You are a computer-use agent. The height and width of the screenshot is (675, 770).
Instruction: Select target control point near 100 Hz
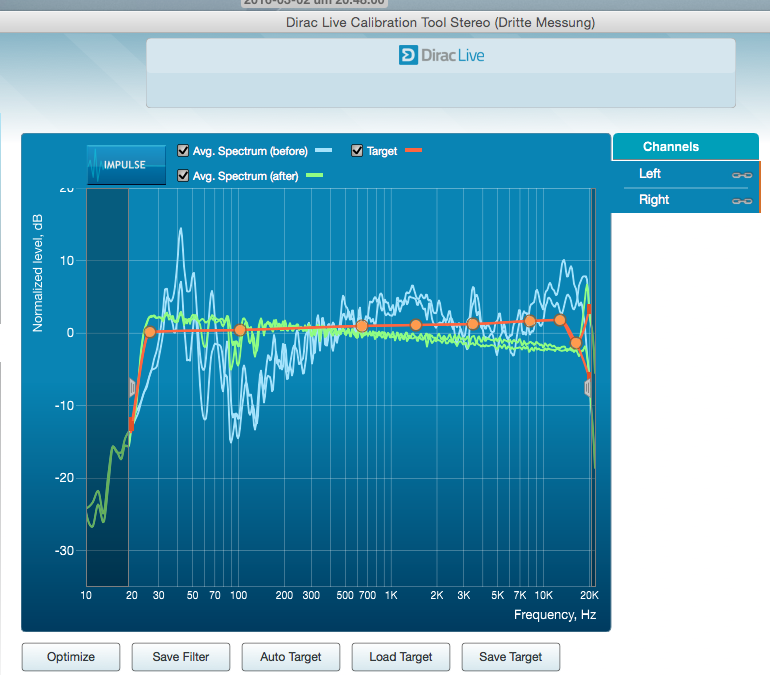click(x=240, y=330)
